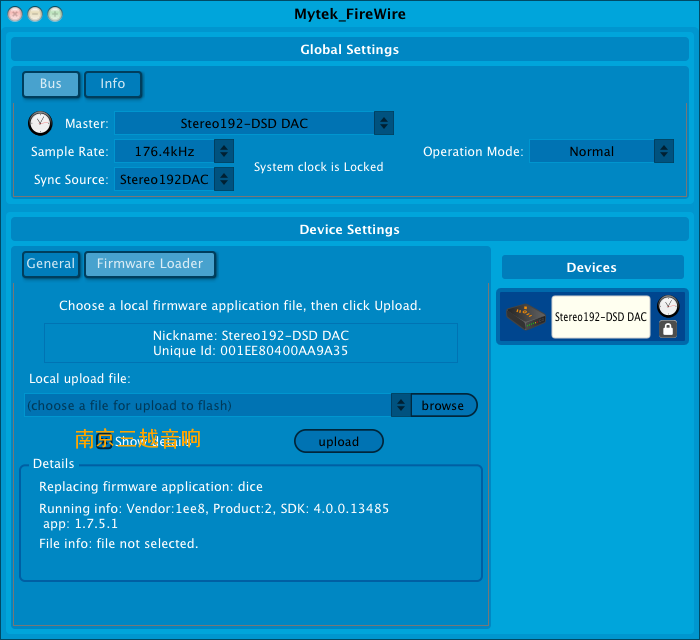Click 'File info: file not selected.' text
700x640 pixels.
pyautogui.click(x=119, y=544)
